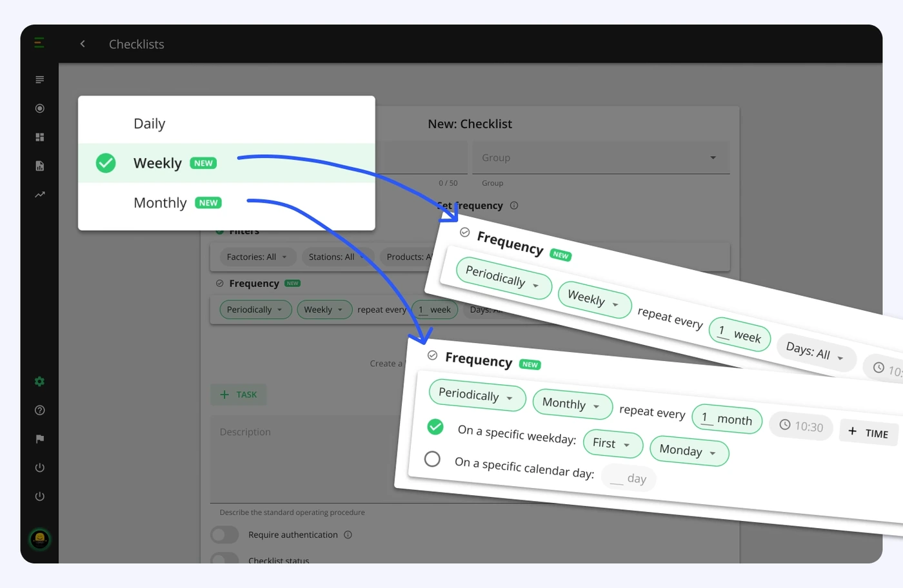The width and height of the screenshot is (903, 588).
Task: Select 'On a specific weekday' radio option
Action: 435,427
